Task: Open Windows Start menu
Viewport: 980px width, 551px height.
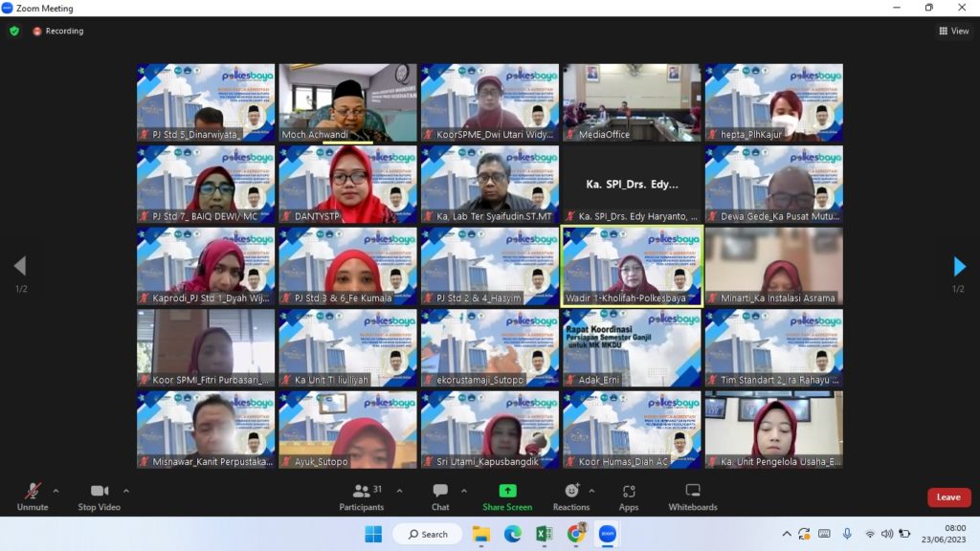Action: point(373,534)
